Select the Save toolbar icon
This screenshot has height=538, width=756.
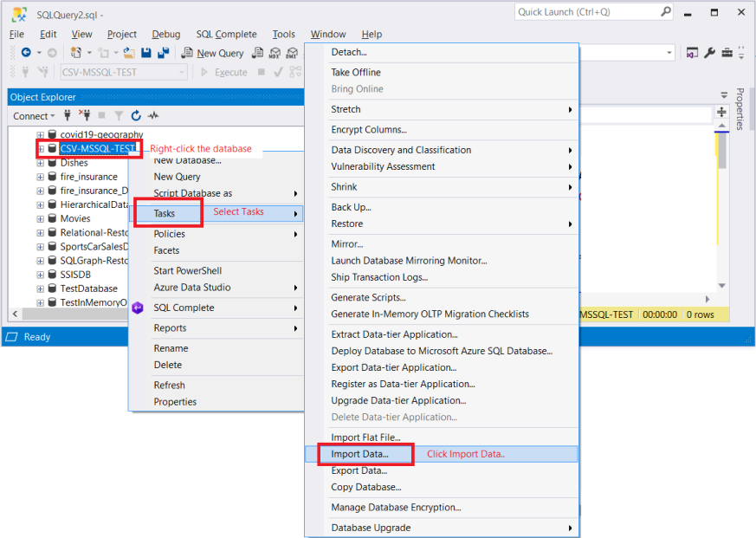147,53
